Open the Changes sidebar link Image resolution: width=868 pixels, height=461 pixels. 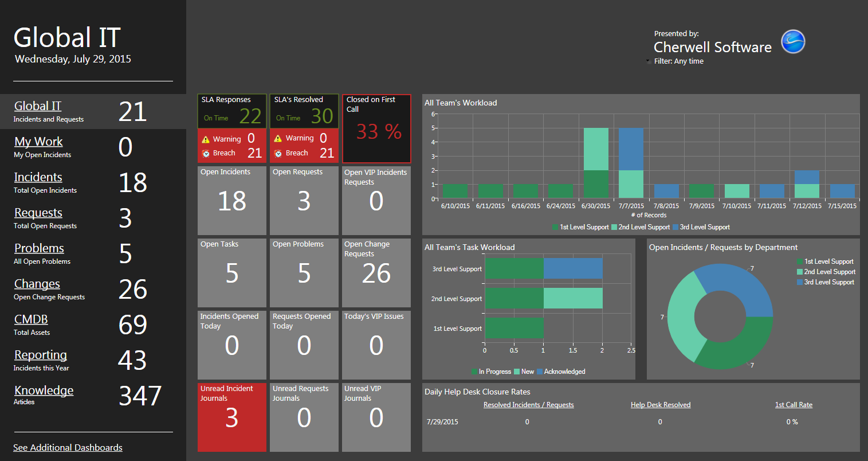tap(37, 284)
